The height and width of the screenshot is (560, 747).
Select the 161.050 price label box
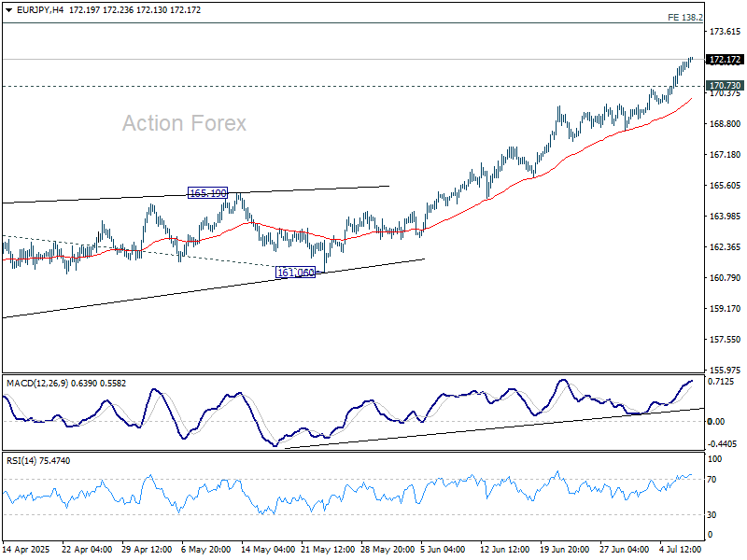click(x=296, y=272)
